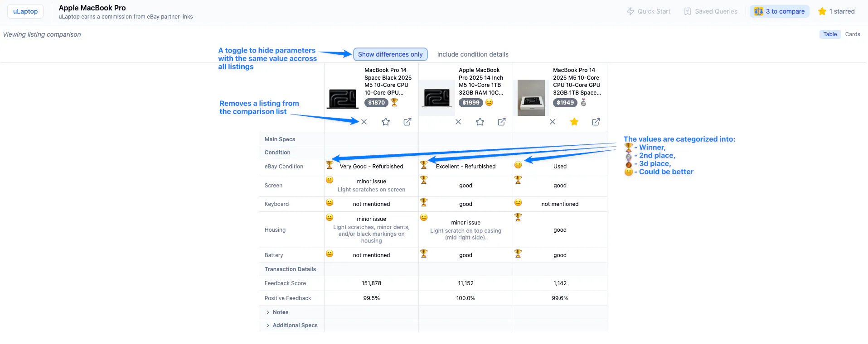
Task: Open the $1949 listing external link
Action: [x=596, y=122]
